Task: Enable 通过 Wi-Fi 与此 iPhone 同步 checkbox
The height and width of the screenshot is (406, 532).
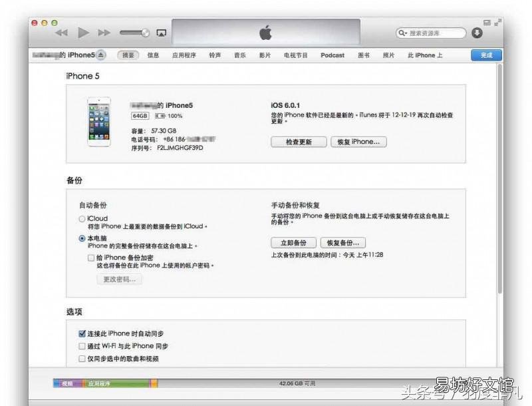Action: coord(82,346)
